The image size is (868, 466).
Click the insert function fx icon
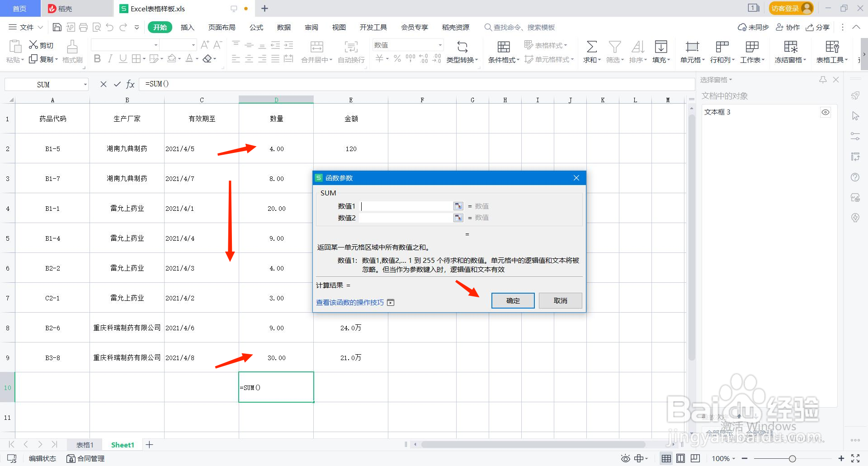[130, 84]
